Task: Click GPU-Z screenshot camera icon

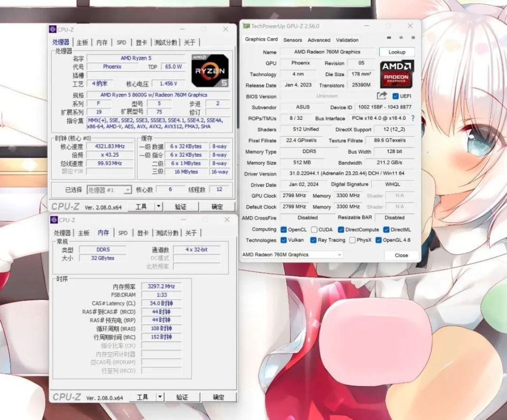Action: pyautogui.click(x=389, y=38)
